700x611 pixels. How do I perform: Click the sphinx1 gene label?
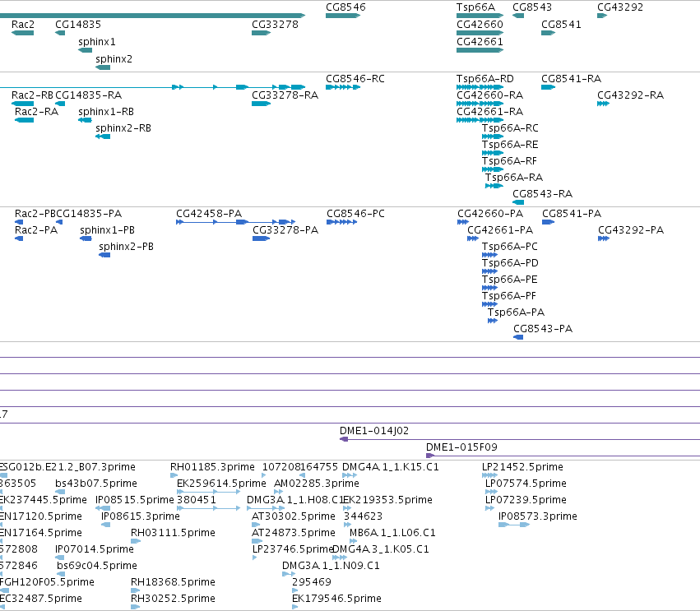[x=97, y=41]
